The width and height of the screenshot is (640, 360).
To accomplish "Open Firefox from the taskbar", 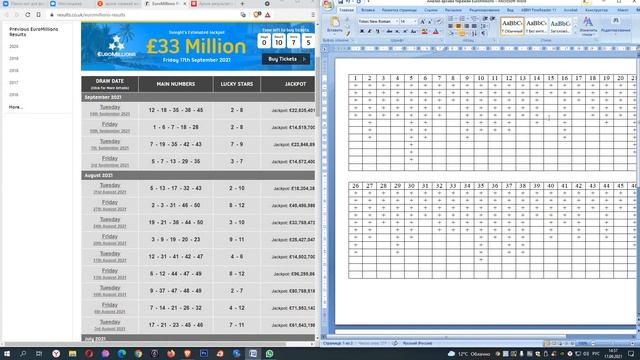I will click(x=171, y=353).
